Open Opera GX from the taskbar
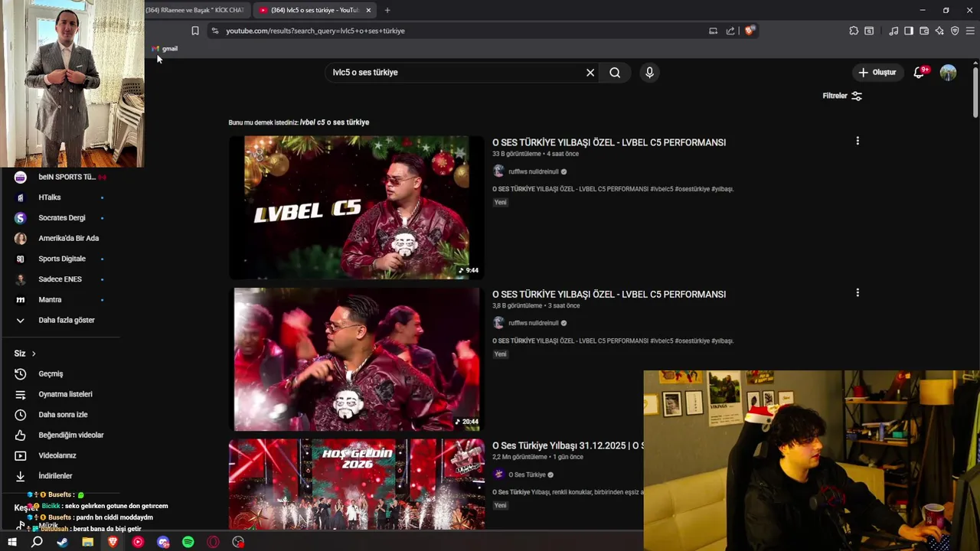The image size is (980, 551). click(213, 542)
